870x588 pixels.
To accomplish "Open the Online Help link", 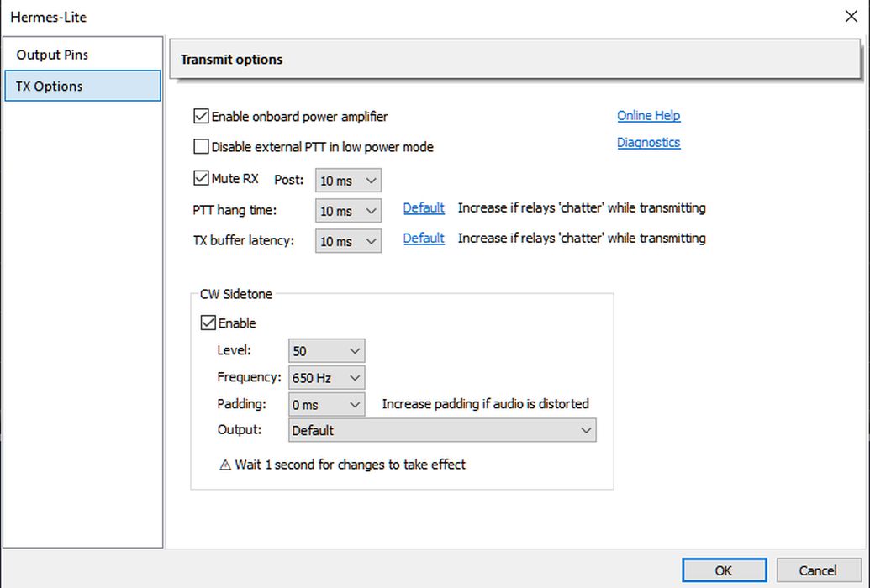I will tap(648, 116).
